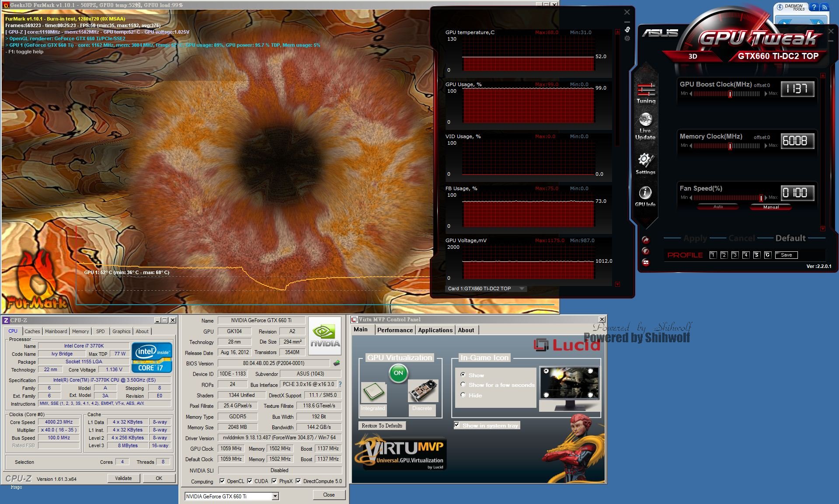Click the profile Save button in GPU Tweak
The image size is (839, 504).
click(x=786, y=255)
